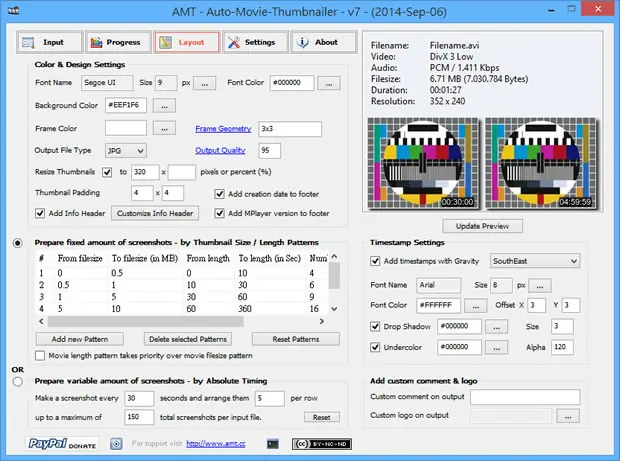Click the Creative Commons BY-NC-ND license badge
This screenshot has width=620, height=461.
click(x=322, y=444)
